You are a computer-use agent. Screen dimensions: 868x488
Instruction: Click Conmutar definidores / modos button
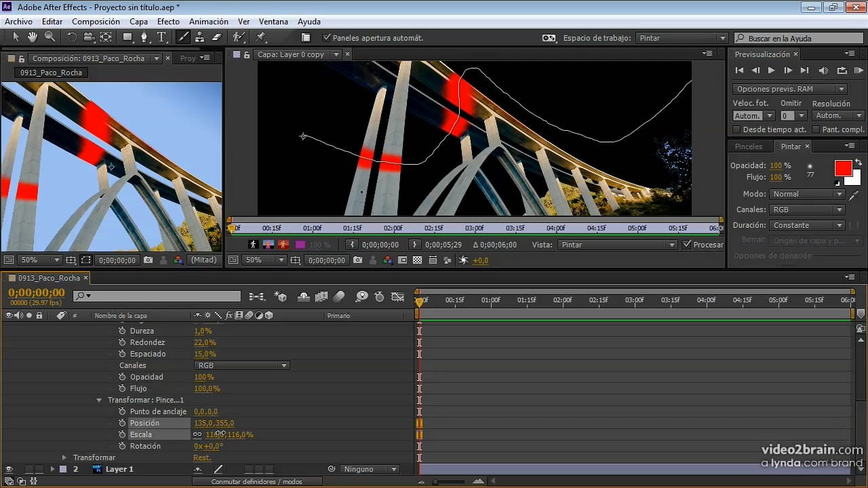257,482
